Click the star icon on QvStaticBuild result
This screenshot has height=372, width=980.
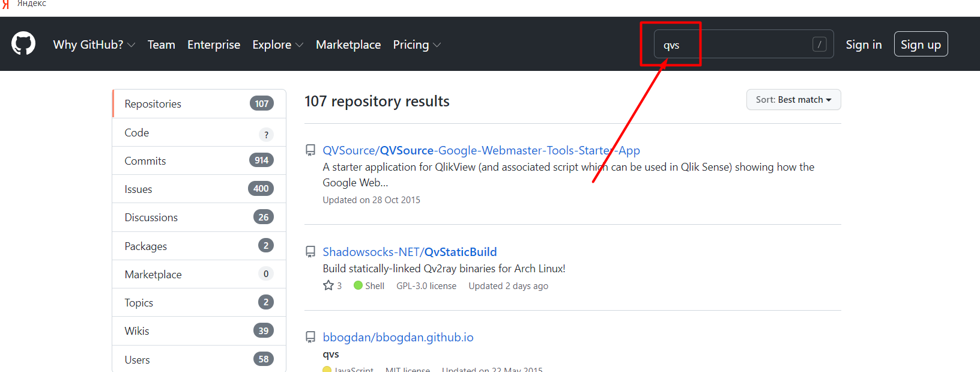click(x=328, y=285)
